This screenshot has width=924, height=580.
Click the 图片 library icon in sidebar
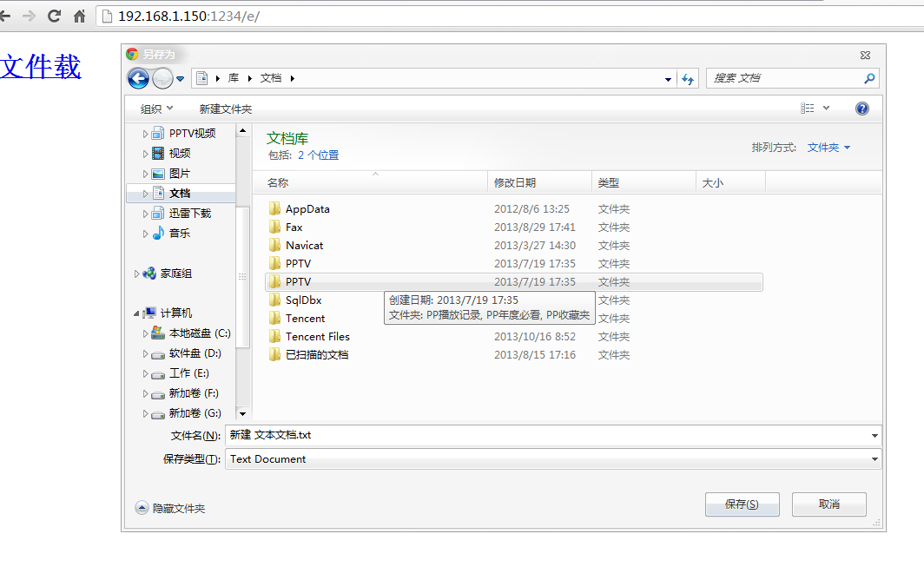[158, 174]
